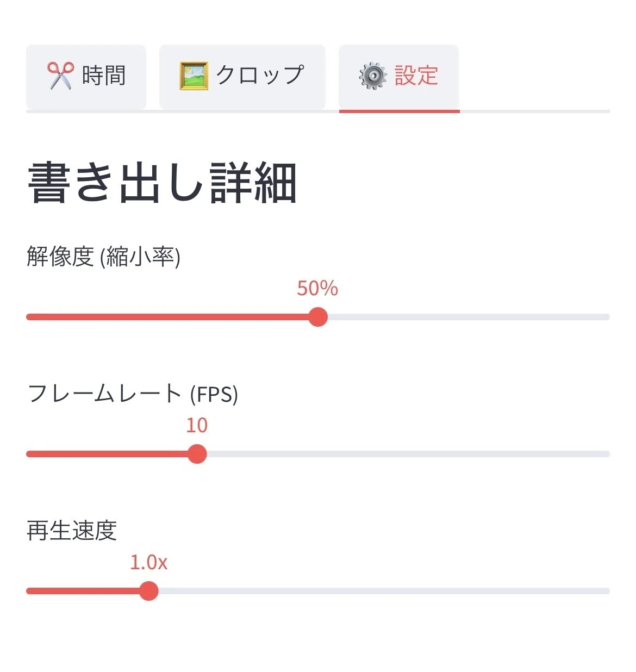Click the 50% value label
Viewport: 636px width, 672px height.
317,288
